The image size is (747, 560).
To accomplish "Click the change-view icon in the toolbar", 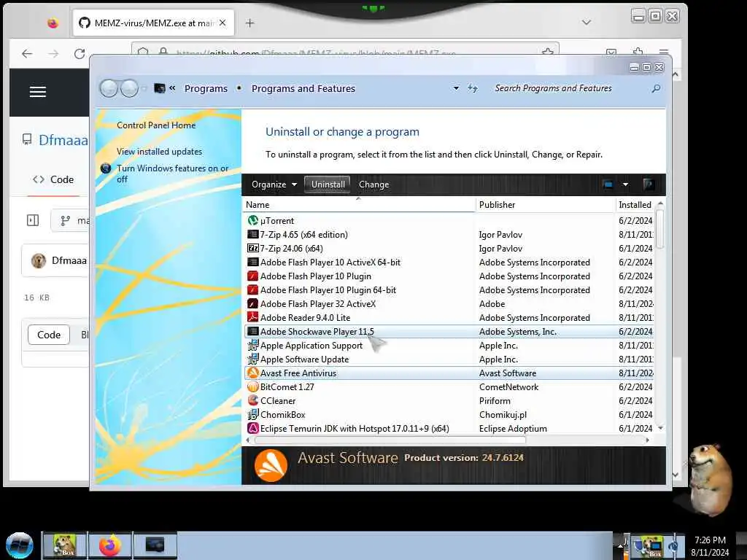I will 608,184.
